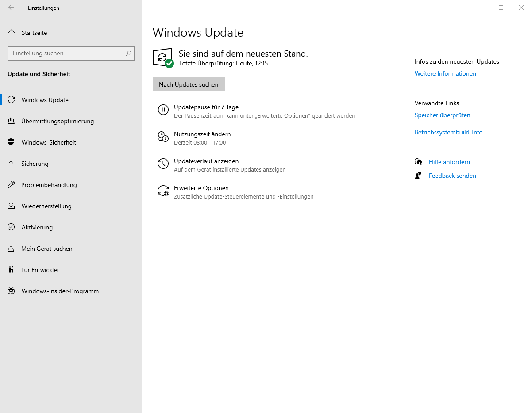Click Sie sind auf dem neuesten Stand text
The image size is (532, 413).
[243, 54]
